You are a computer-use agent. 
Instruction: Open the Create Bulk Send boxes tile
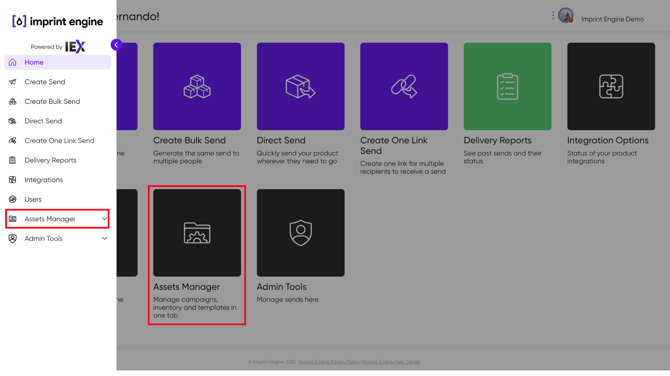pos(197,86)
